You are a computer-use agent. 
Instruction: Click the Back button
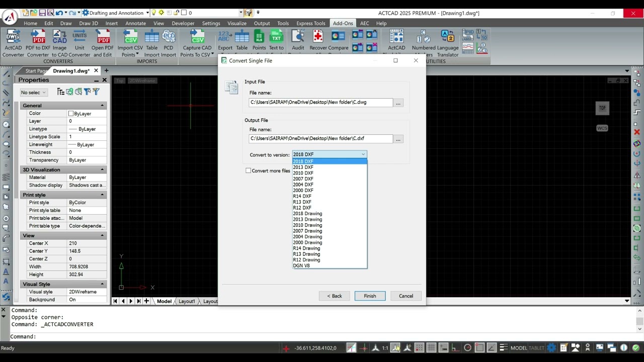(334, 296)
